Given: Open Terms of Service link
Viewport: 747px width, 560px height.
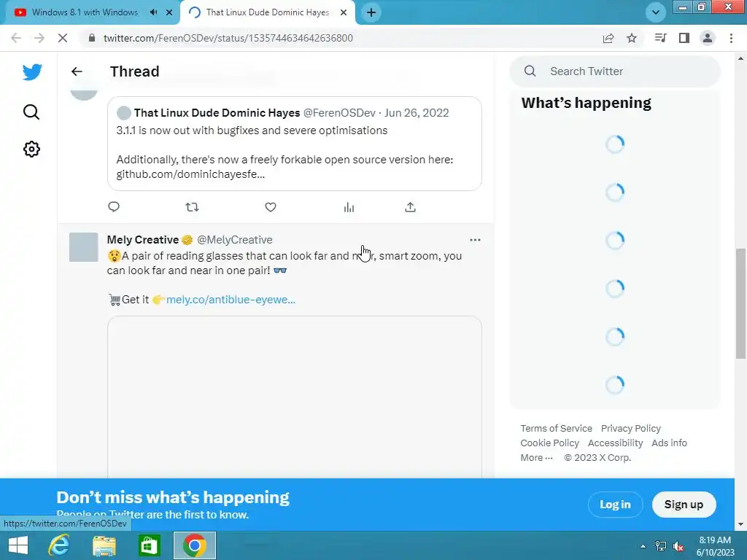Looking at the screenshot, I should click(x=556, y=428).
